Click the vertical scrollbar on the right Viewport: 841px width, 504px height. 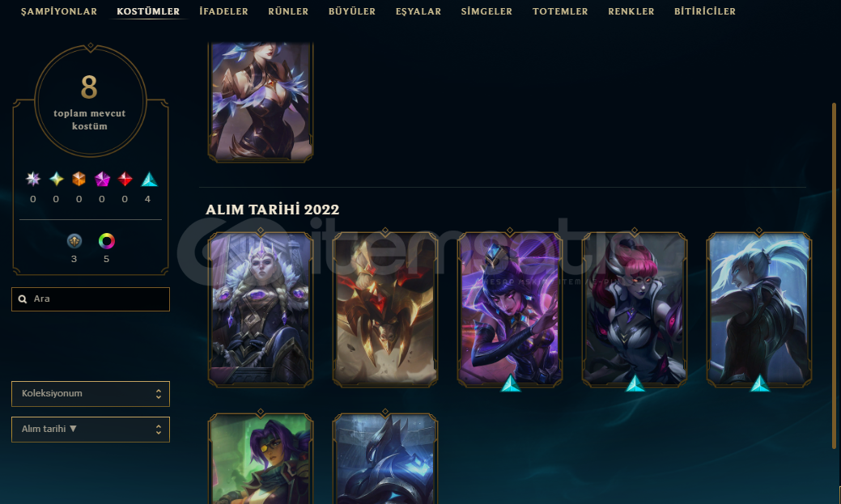coord(834,276)
